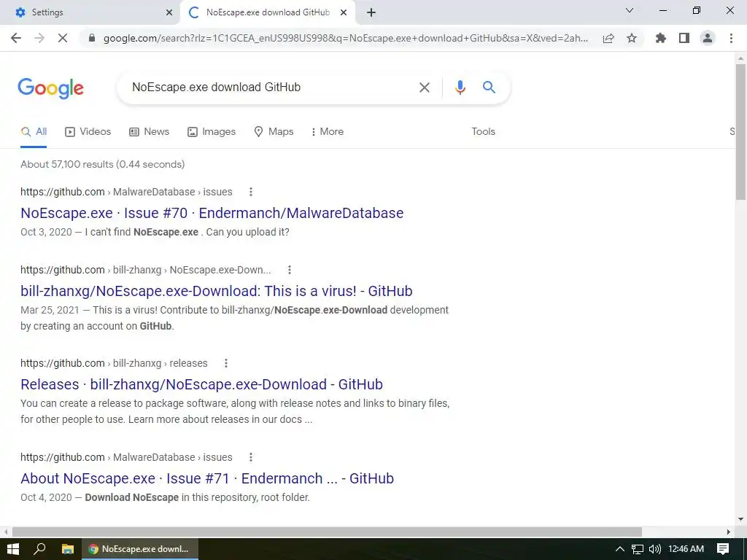747x560 pixels.
Task: Switch to News results
Action: tap(150, 132)
